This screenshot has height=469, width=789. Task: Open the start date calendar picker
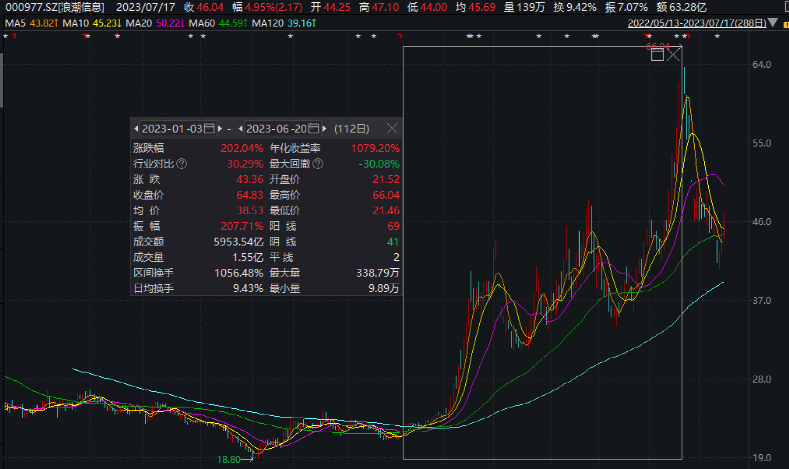(x=209, y=129)
